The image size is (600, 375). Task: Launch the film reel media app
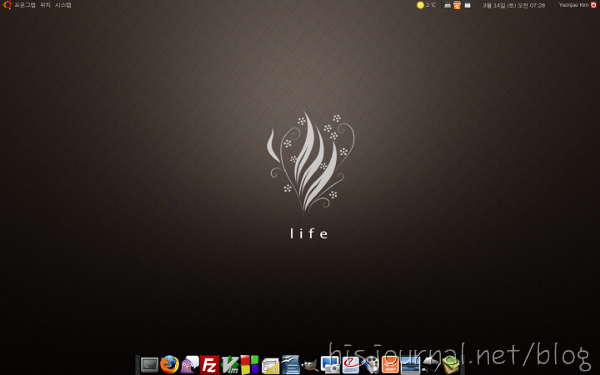tap(370, 365)
